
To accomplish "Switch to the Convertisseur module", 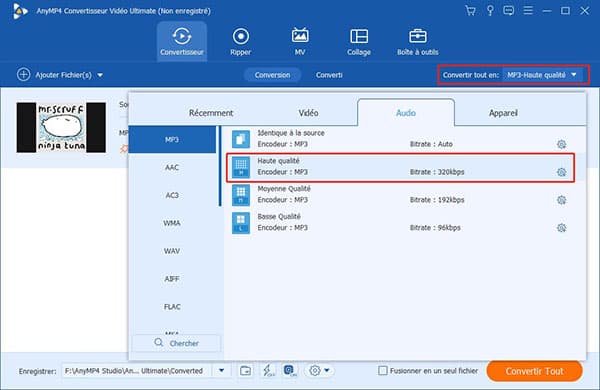I will point(182,41).
